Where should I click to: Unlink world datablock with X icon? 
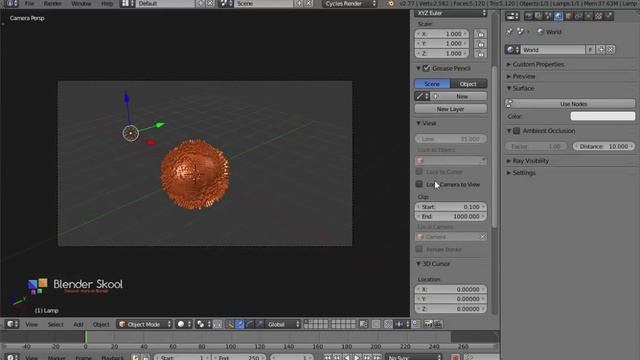pyautogui.click(x=611, y=50)
